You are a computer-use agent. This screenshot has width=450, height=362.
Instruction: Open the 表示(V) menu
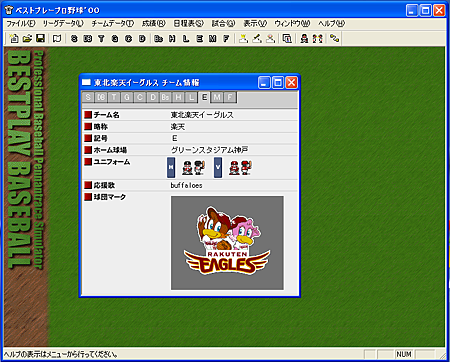255,23
